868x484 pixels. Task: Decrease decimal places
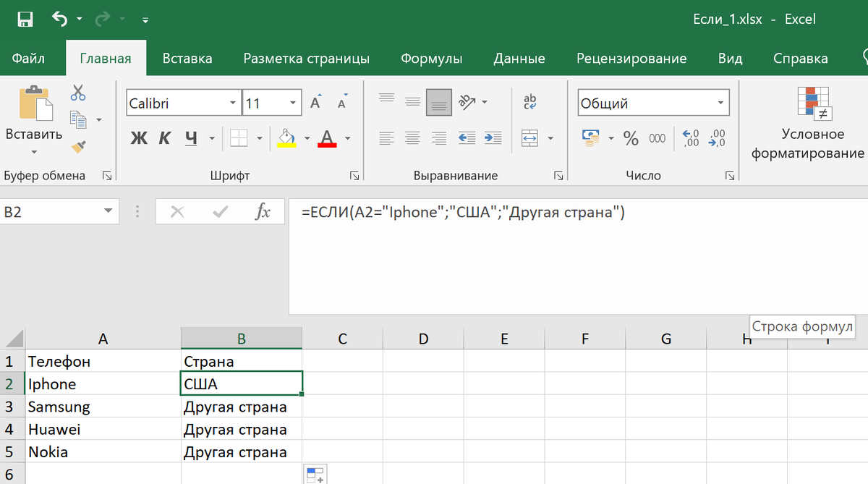pos(717,137)
